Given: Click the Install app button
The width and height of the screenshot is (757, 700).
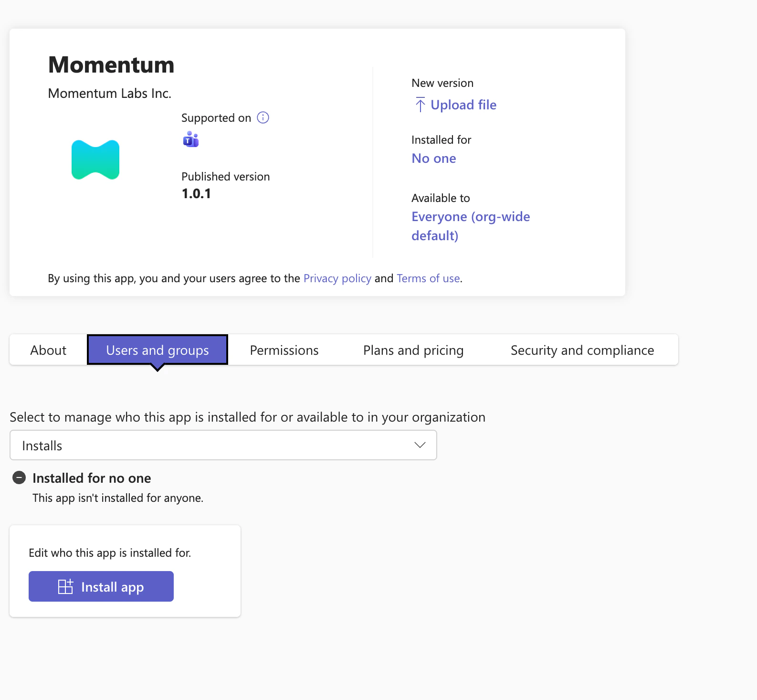Looking at the screenshot, I should click(x=101, y=586).
